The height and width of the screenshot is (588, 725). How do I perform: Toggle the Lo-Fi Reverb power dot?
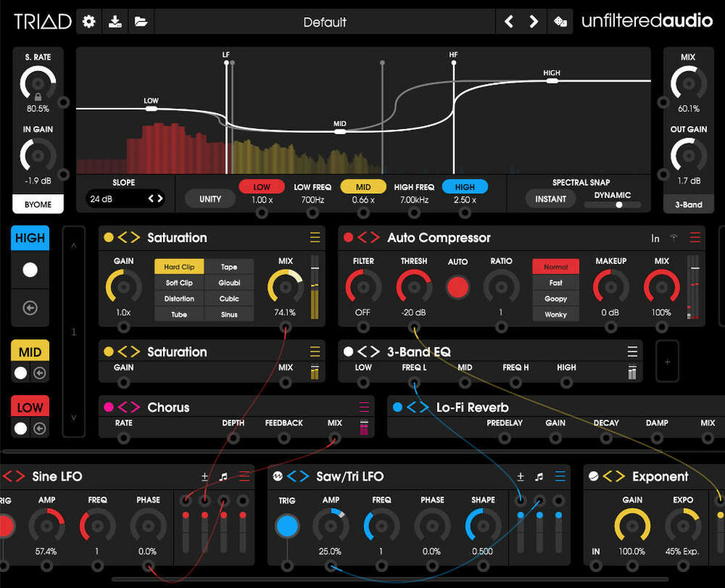pos(396,407)
